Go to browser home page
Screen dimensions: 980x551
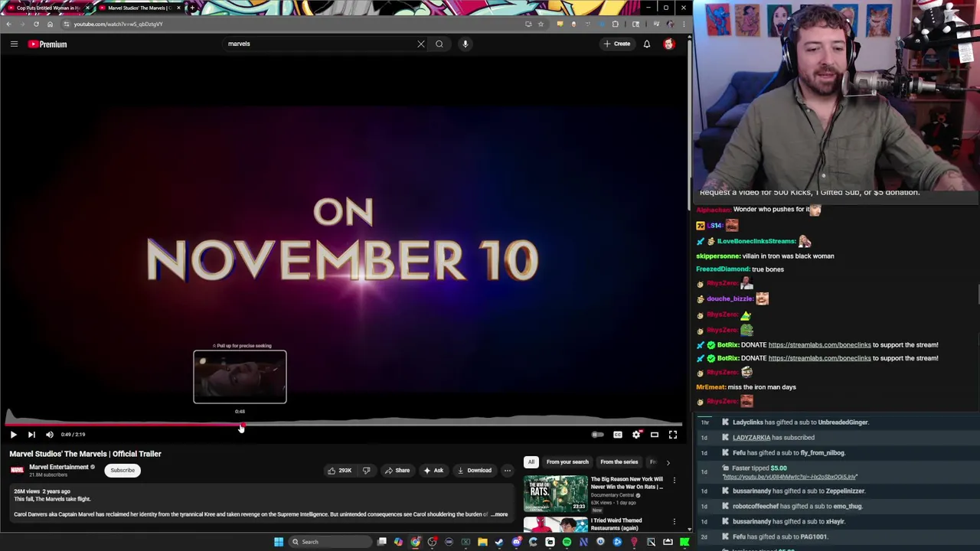click(x=50, y=24)
